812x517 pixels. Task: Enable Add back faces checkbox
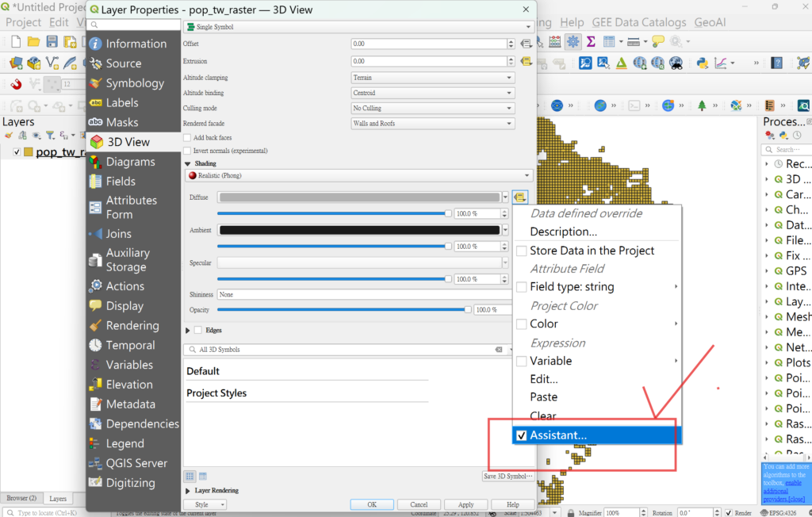[x=187, y=138]
